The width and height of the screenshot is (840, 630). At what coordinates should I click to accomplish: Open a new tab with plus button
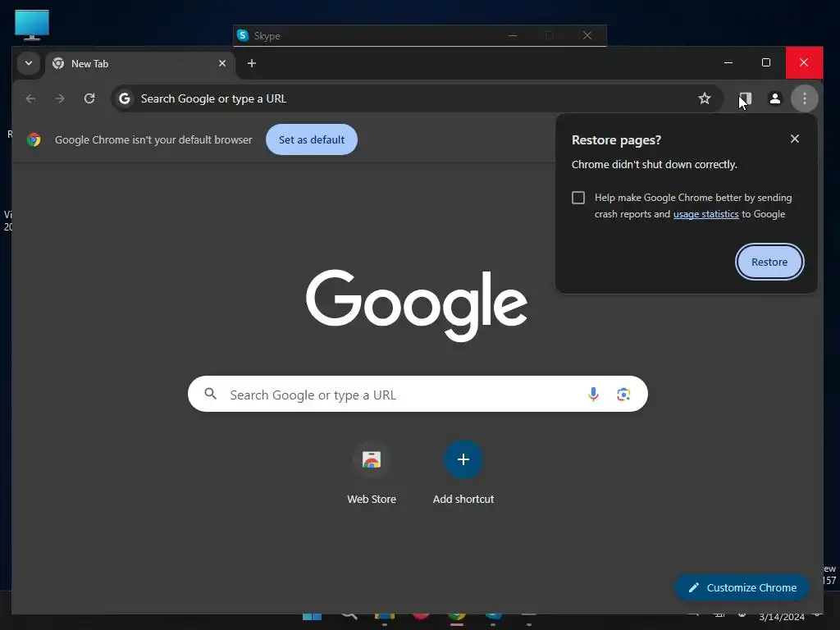(252, 63)
